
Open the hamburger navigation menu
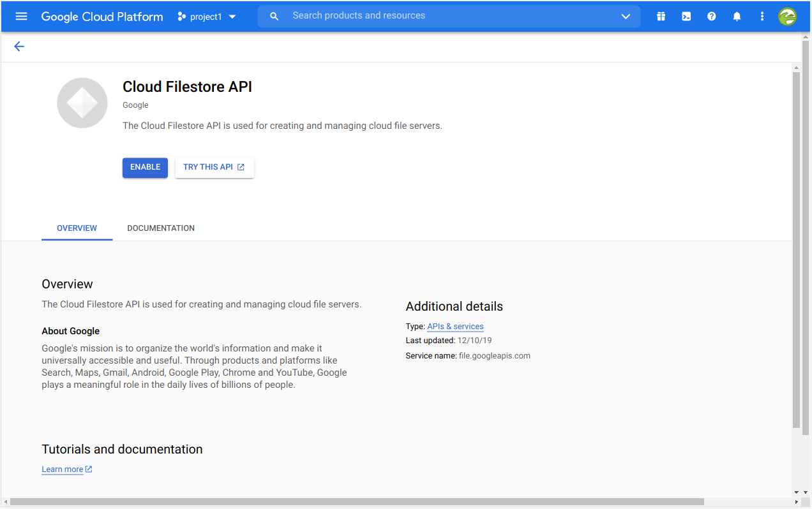pyautogui.click(x=21, y=16)
